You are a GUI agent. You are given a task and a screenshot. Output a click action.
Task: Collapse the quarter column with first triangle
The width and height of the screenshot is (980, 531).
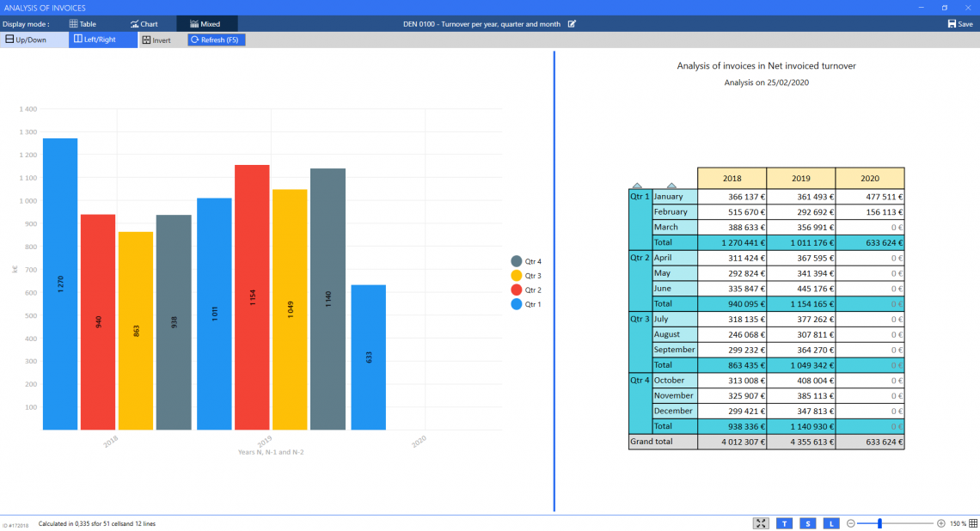637,186
